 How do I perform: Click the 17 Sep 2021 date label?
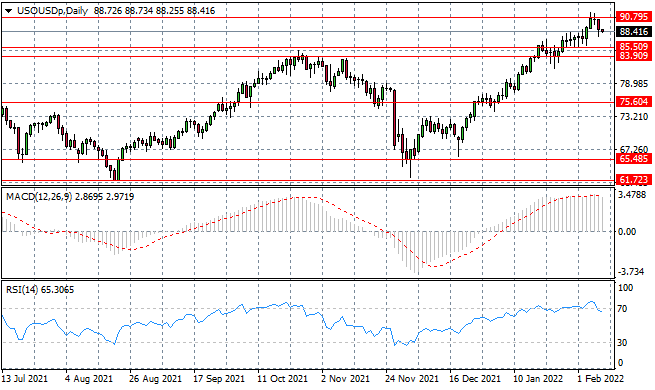click(x=220, y=379)
